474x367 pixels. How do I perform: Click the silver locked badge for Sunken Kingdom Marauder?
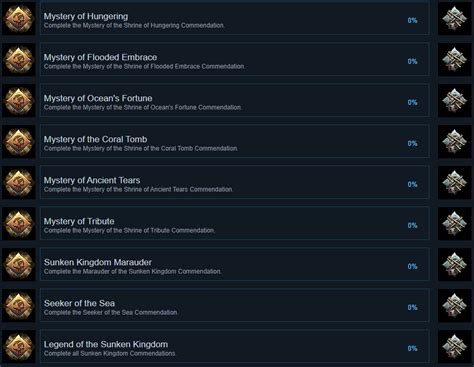point(454,264)
